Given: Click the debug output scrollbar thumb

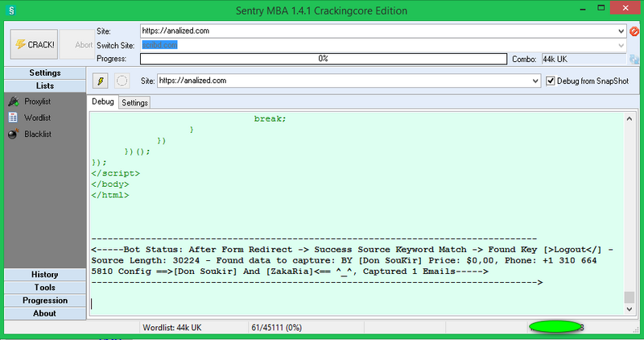Looking at the screenshot, I should click(630, 296).
